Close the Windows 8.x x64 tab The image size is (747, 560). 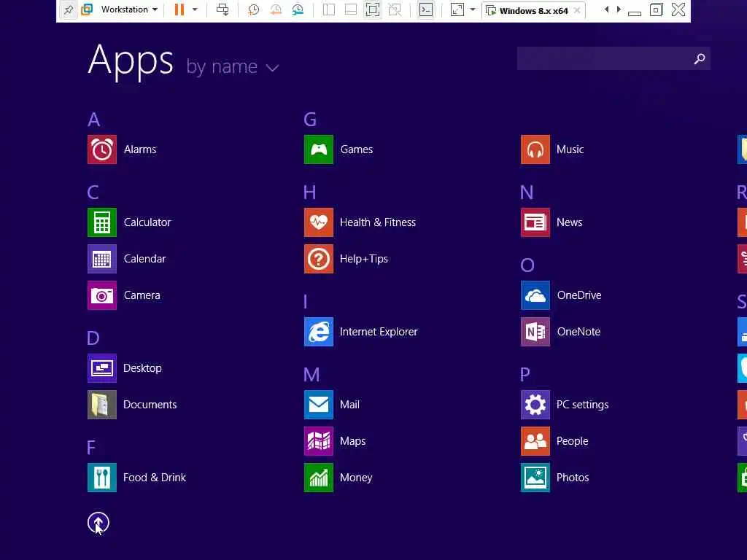pyautogui.click(x=577, y=10)
